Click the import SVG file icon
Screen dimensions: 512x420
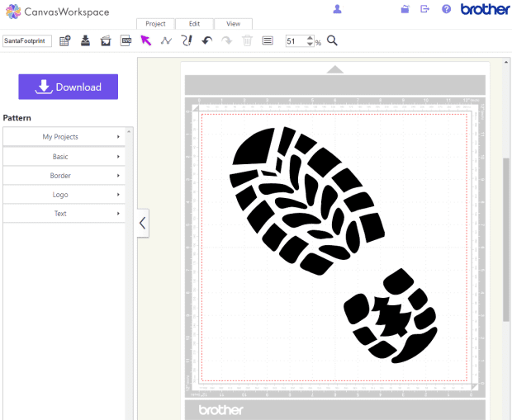126,40
